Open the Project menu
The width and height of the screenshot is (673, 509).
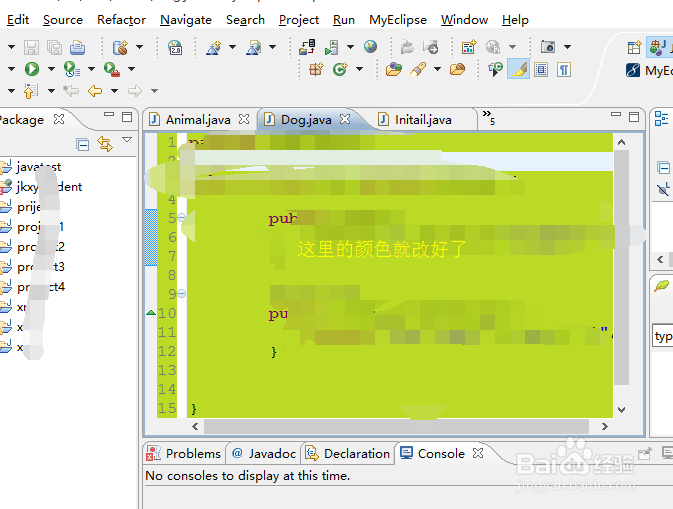pos(299,20)
